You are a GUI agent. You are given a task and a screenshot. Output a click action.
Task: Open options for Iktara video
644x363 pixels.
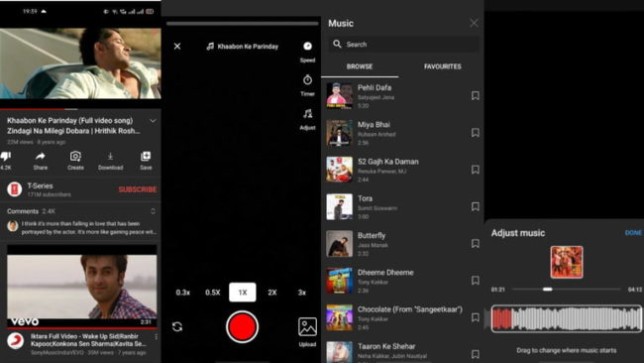pos(157,337)
